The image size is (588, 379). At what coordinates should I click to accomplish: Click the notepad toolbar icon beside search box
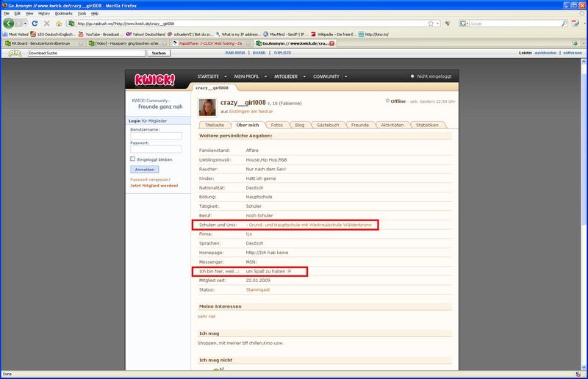tap(576, 24)
